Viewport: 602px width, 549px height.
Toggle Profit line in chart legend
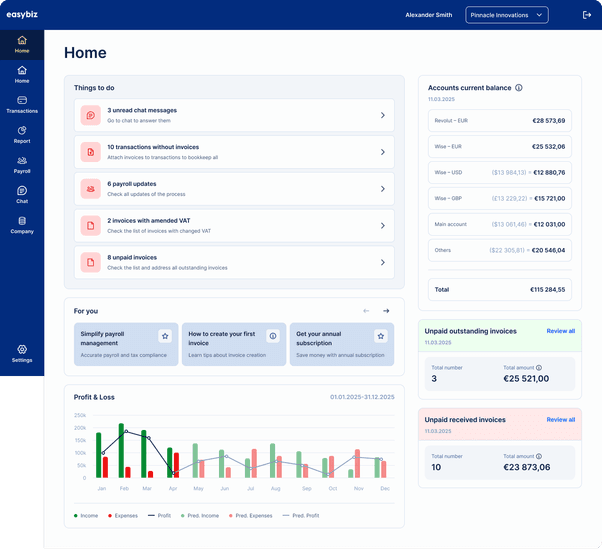pyautogui.click(x=159, y=516)
